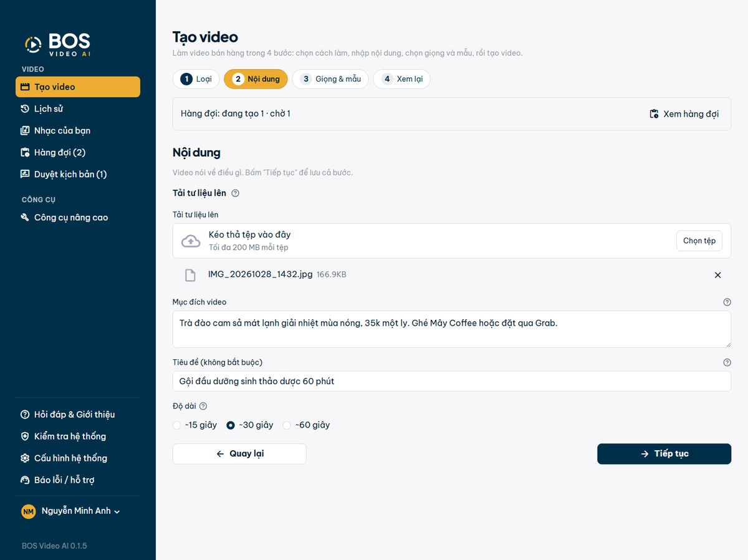The height and width of the screenshot is (560, 748).
Task: Click the music library icon beside Nhạc của bạn
Action: [25, 131]
